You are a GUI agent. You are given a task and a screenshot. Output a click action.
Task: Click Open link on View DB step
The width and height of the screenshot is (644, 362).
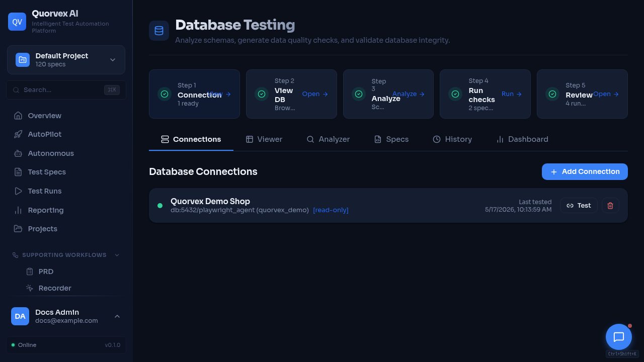(315, 94)
